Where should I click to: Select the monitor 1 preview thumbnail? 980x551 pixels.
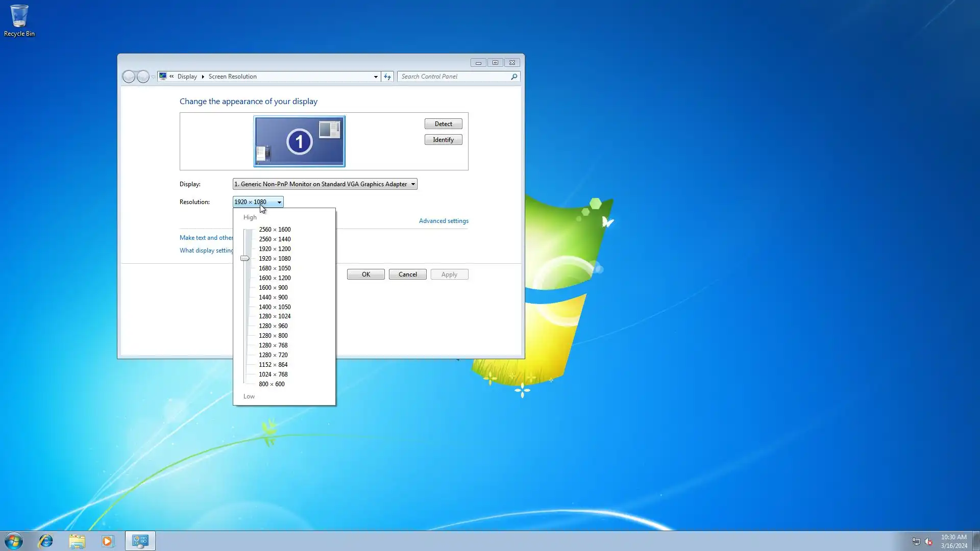[x=299, y=141]
